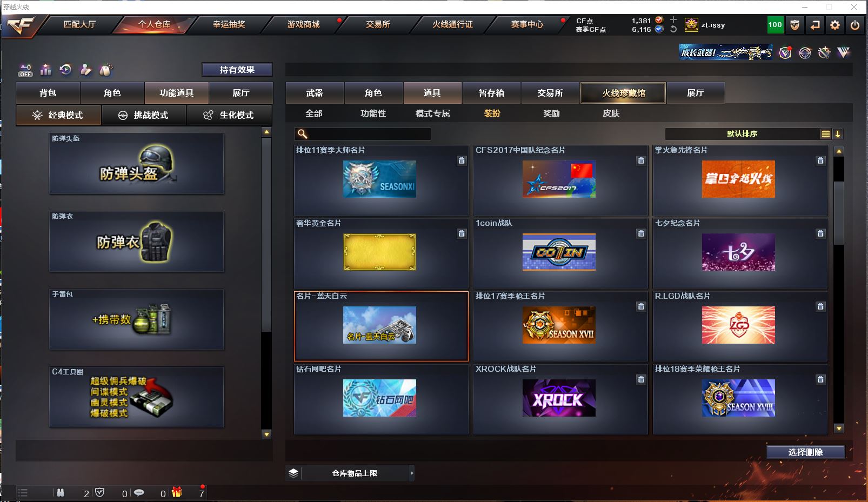This screenshot has height=502, width=868.
Task: Click trash icon on 奢华黄金名片 card
Action: 461,233
